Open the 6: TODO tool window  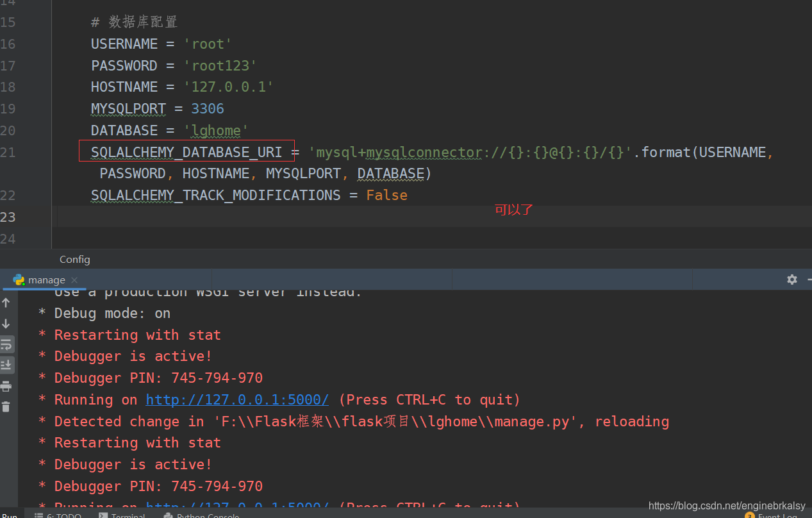point(58,515)
